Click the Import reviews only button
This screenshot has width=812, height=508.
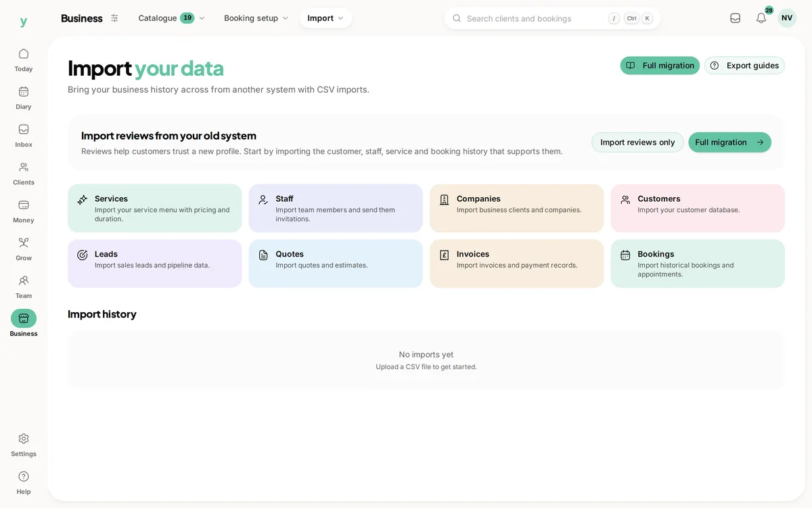pos(637,142)
